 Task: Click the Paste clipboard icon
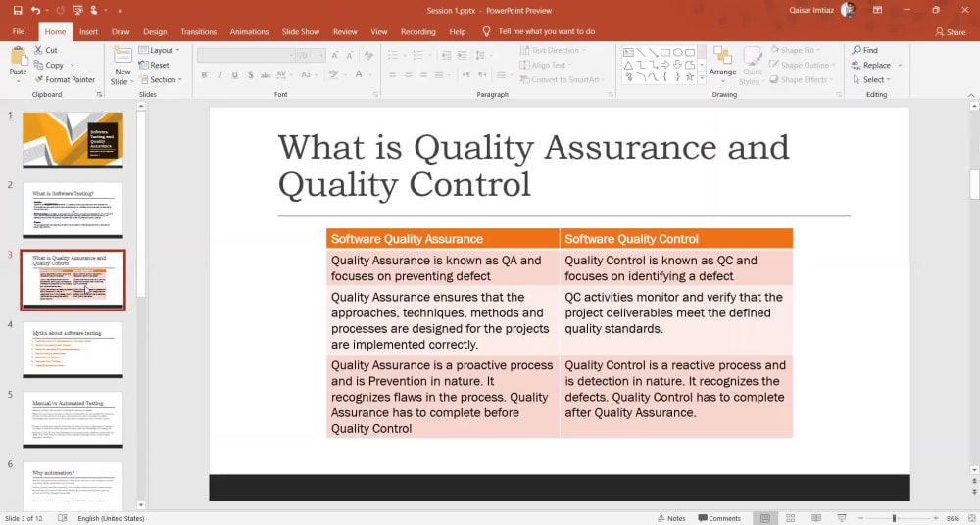click(18, 57)
